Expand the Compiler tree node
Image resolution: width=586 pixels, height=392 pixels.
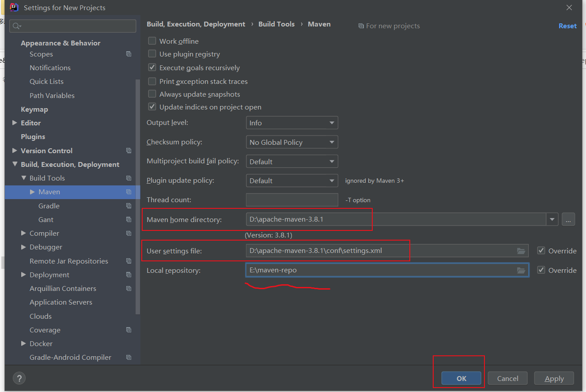click(x=24, y=233)
